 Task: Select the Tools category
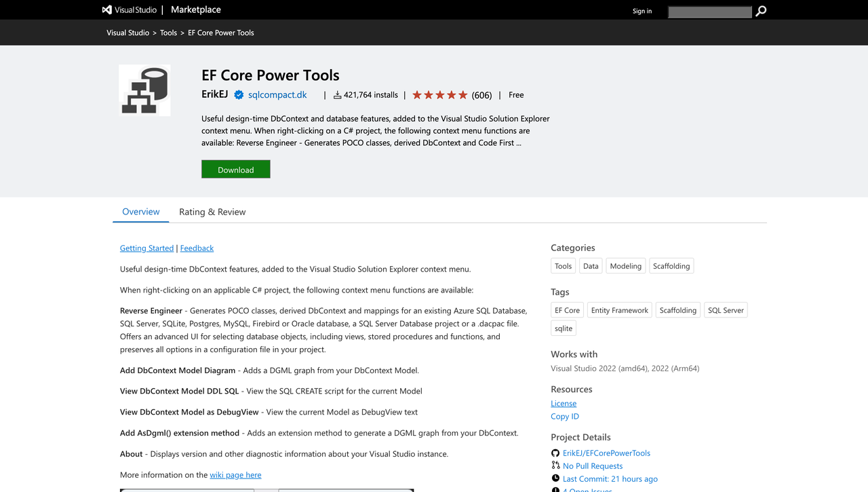click(563, 266)
